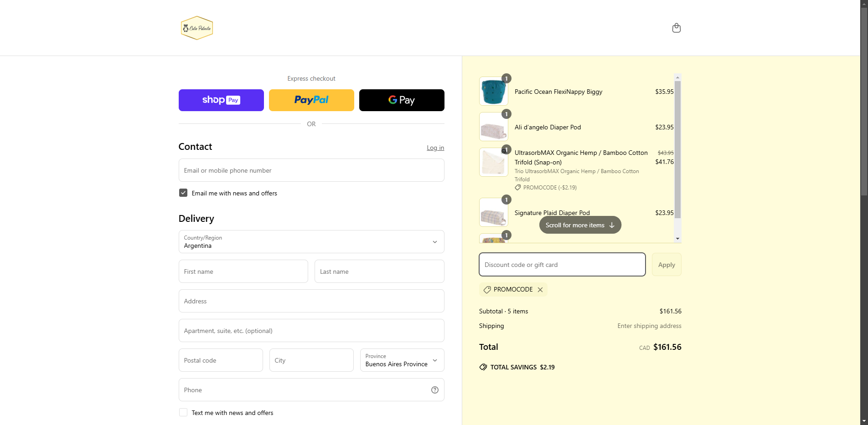Click the Cutie Patootie store logo
The height and width of the screenshot is (425, 868).
tap(197, 28)
